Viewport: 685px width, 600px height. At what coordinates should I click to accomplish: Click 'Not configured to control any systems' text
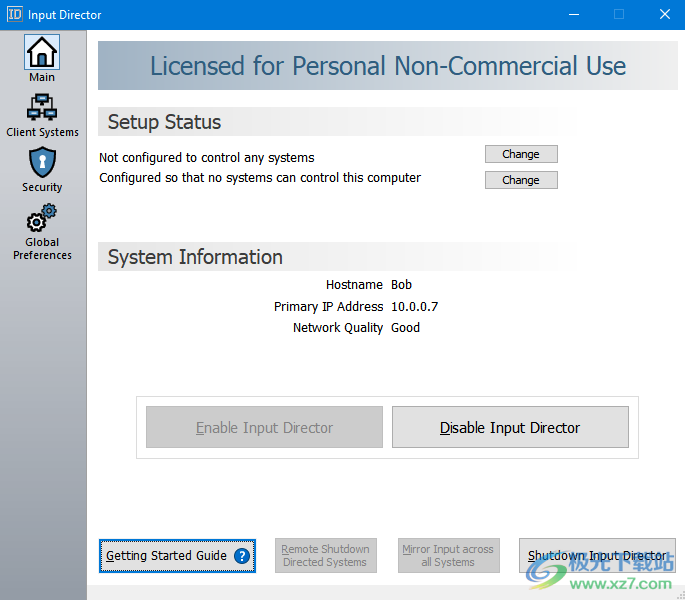(x=207, y=158)
